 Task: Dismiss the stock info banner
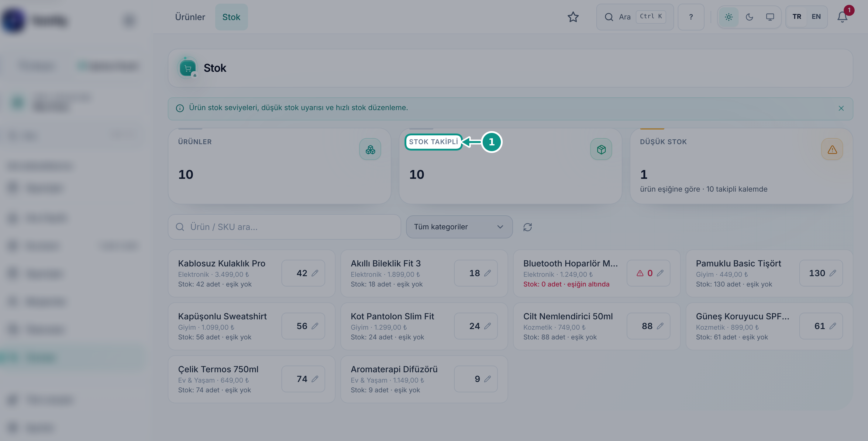click(841, 108)
